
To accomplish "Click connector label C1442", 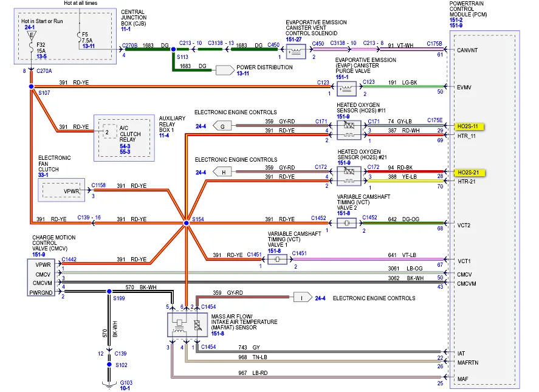I will pyautogui.click(x=69, y=260).
